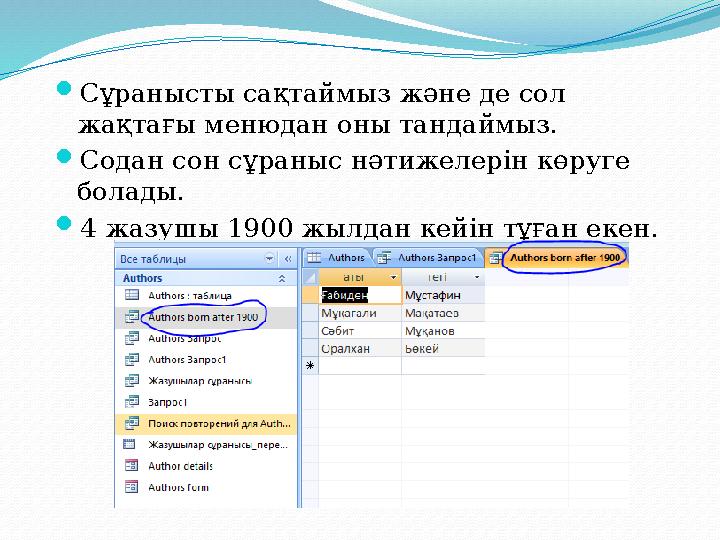Click the 'Authors' group header label

(142, 278)
